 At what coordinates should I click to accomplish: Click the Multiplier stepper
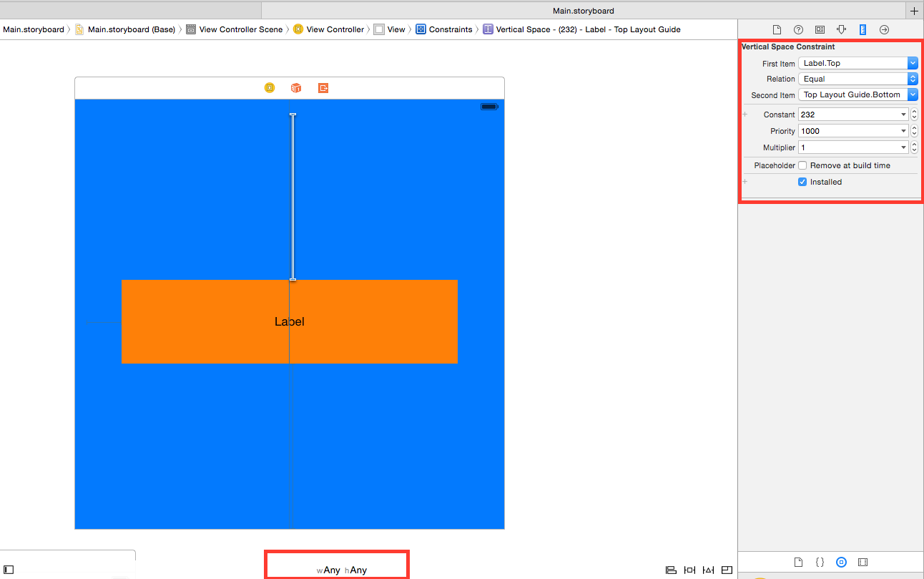[914, 147]
